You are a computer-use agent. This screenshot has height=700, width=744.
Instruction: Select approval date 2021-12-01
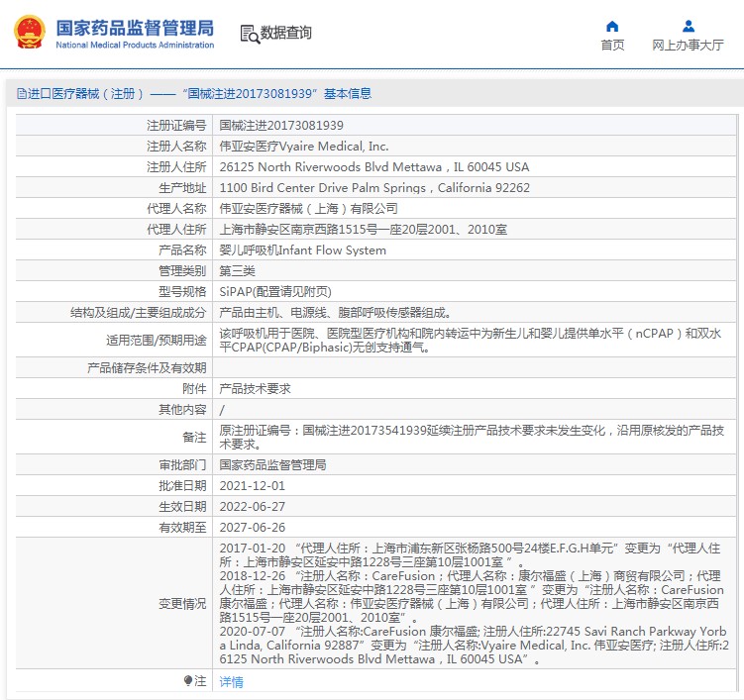[252, 485]
